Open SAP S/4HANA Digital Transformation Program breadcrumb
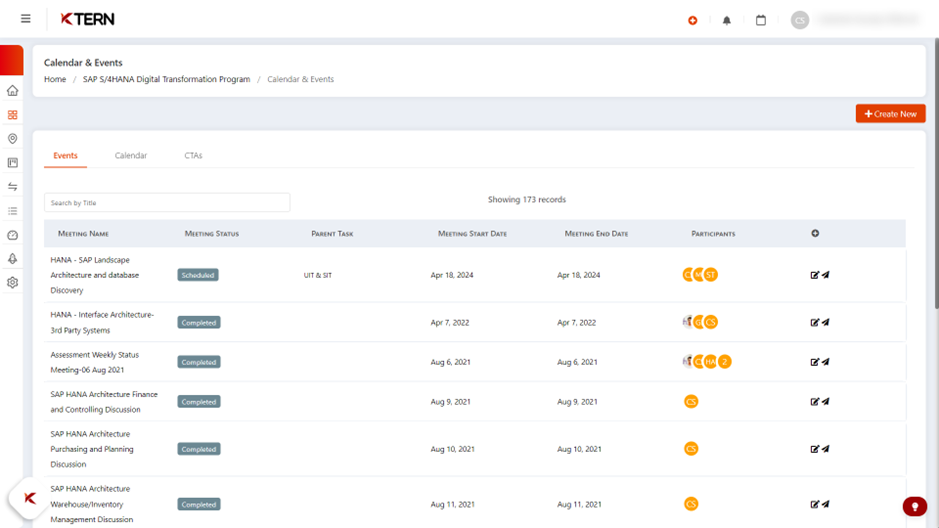The height and width of the screenshot is (528, 939). click(x=166, y=79)
